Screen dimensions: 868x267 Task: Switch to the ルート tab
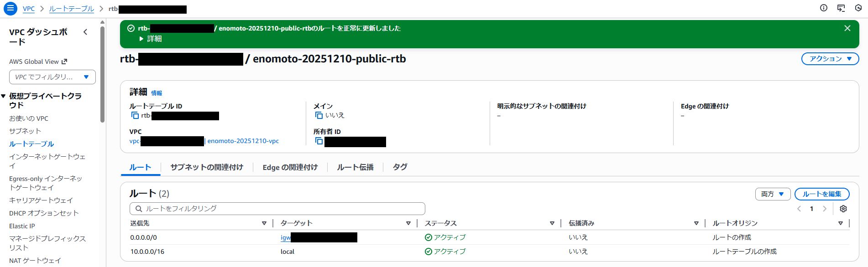click(x=140, y=167)
